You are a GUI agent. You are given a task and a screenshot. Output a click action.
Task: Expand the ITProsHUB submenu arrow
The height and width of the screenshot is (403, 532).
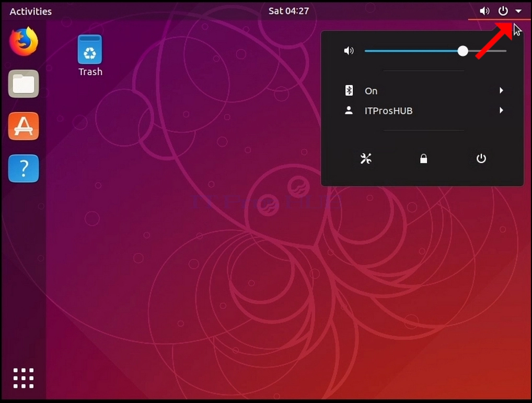point(501,111)
